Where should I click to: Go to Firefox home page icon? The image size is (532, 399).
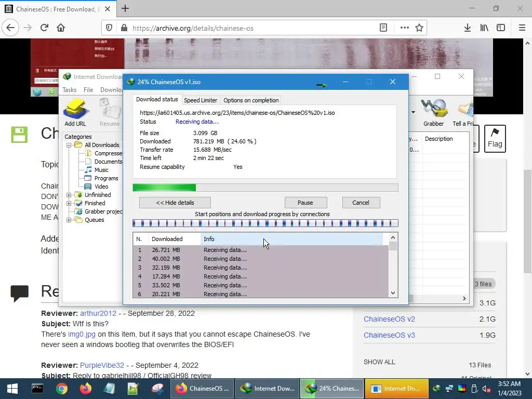(x=61, y=28)
